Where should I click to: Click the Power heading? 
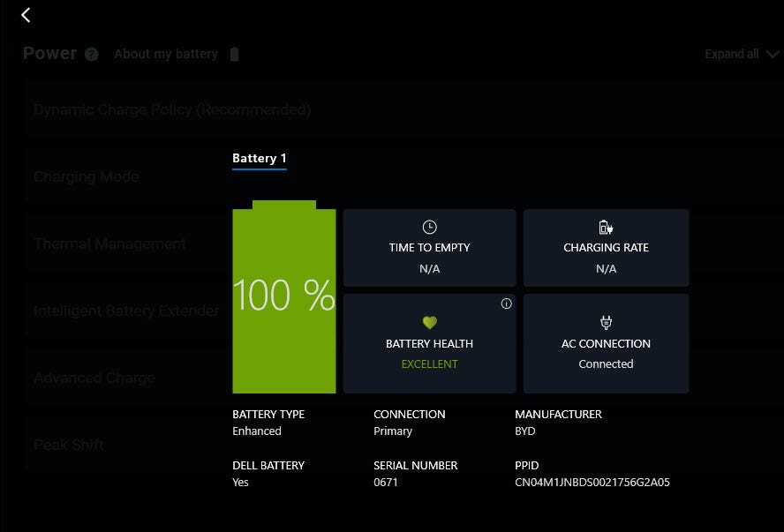[50, 53]
